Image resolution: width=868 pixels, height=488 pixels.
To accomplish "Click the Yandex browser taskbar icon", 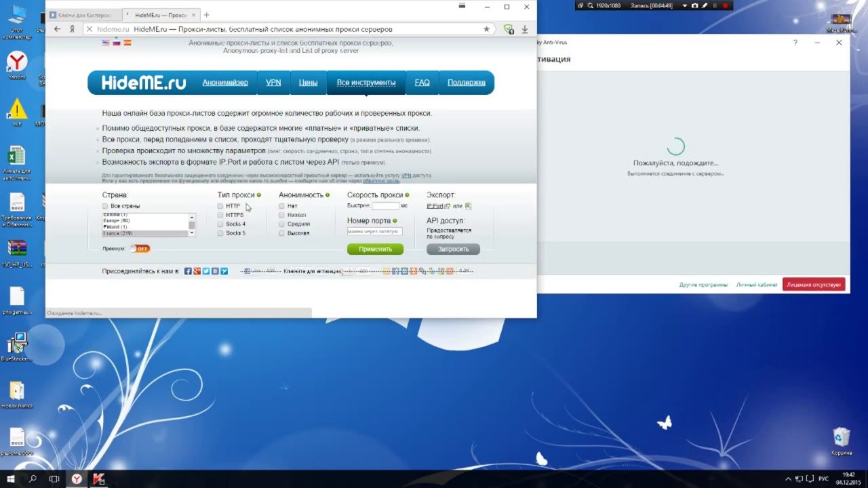I will pos(77,479).
